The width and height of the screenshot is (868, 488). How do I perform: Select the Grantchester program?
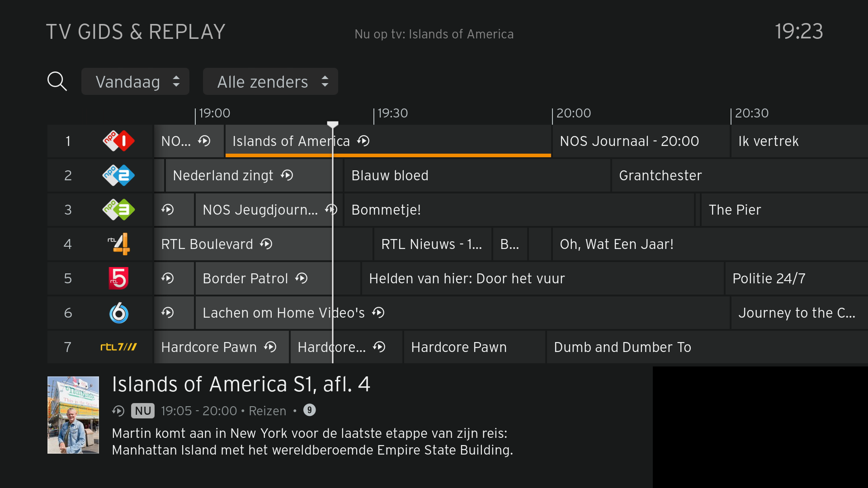point(740,175)
